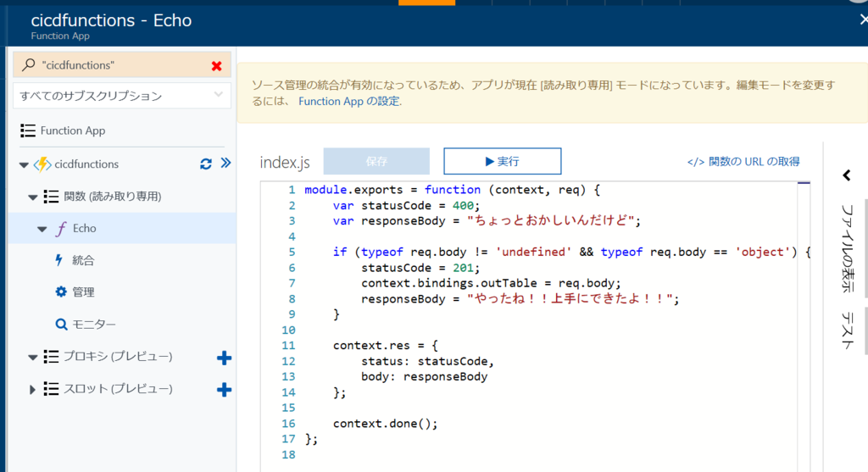Collapse the Echo function node
This screenshot has height=472, width=868.
coord(42,229)
